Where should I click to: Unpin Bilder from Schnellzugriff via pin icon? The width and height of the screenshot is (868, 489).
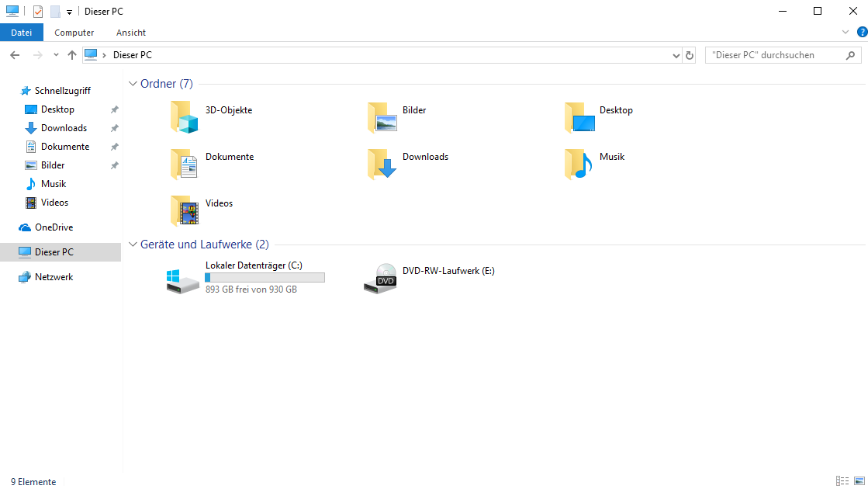[115, 165]
